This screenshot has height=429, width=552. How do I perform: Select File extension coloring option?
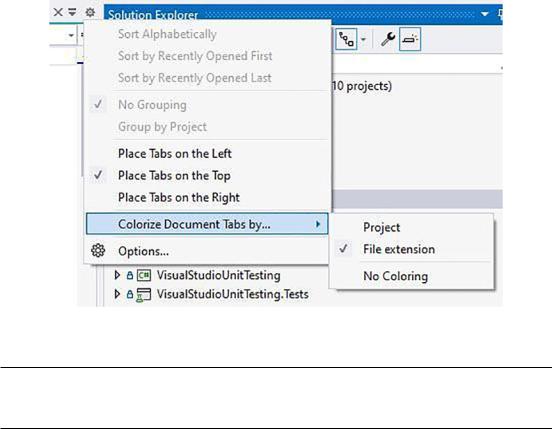point(399,249)
